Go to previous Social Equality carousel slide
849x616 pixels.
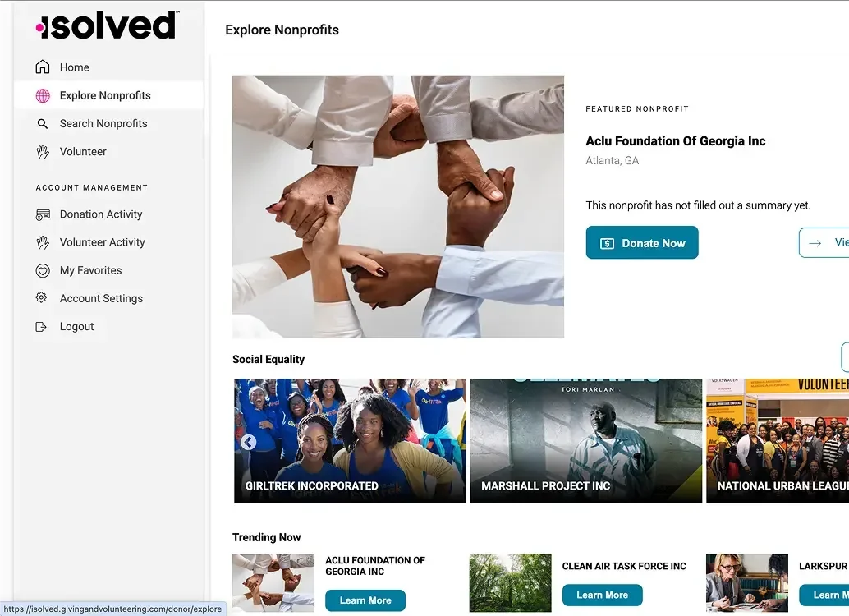coord(248,442)
